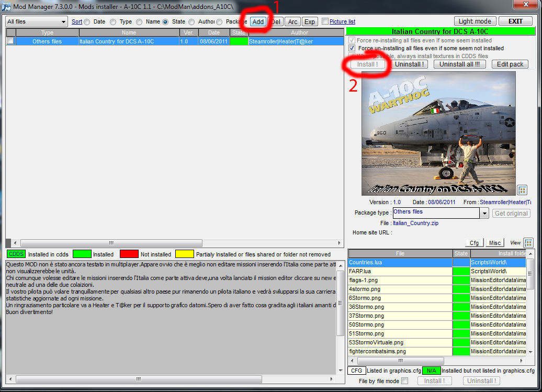This screenshot has width=542, height=392.
Task: Select the 4stormo.png file row
Action: [x=437, y=289]
